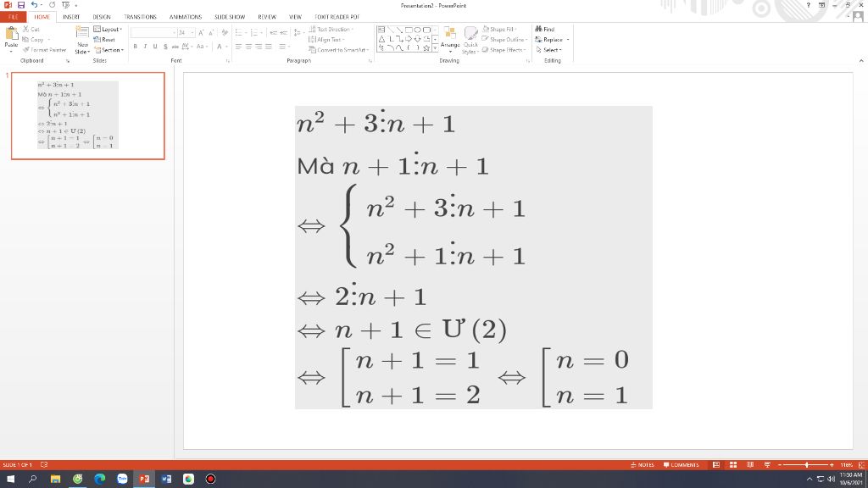Open the Shape Fill menu
This screenshot has width=868, height=488.
pos(498,29)
